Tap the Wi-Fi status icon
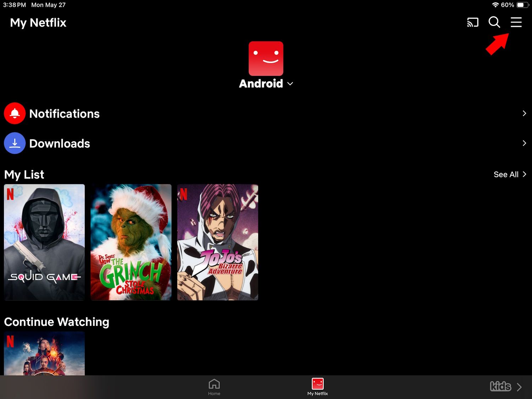 point(495,5)
